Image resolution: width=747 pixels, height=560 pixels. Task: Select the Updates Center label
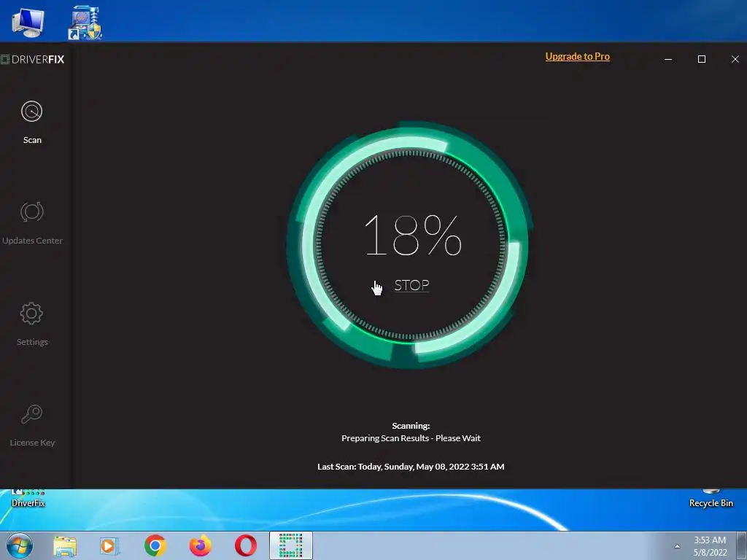(32, 241)
